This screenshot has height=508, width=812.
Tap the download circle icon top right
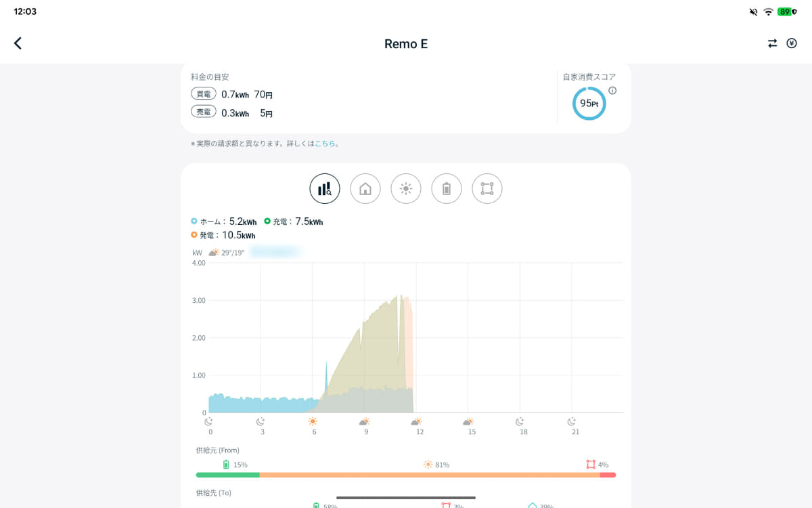tap(792, 43)
